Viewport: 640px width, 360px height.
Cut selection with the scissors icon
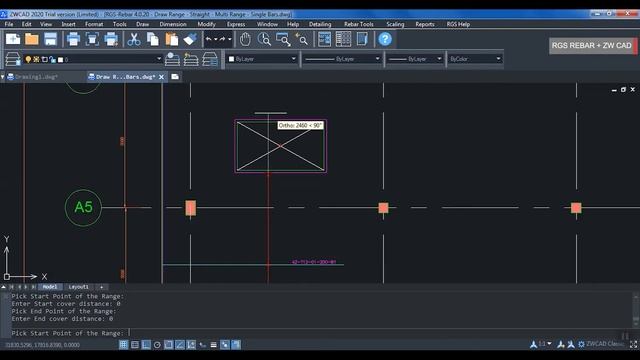134,40
